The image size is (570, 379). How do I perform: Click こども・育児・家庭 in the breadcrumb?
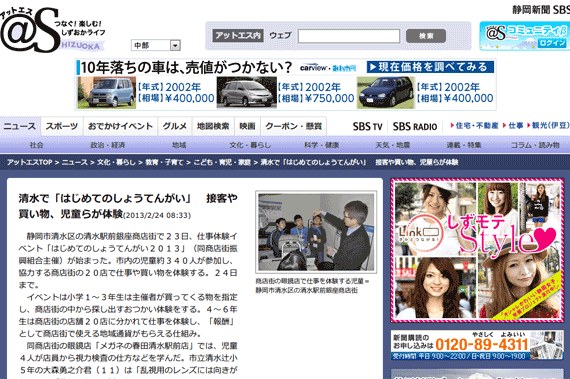tap(222, 162)
